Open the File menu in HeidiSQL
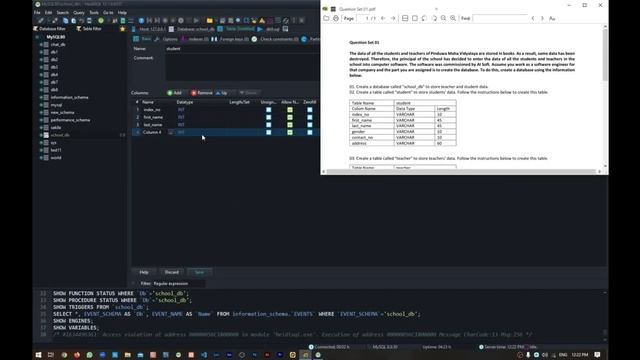640x360 pixels. pos(37,13)
